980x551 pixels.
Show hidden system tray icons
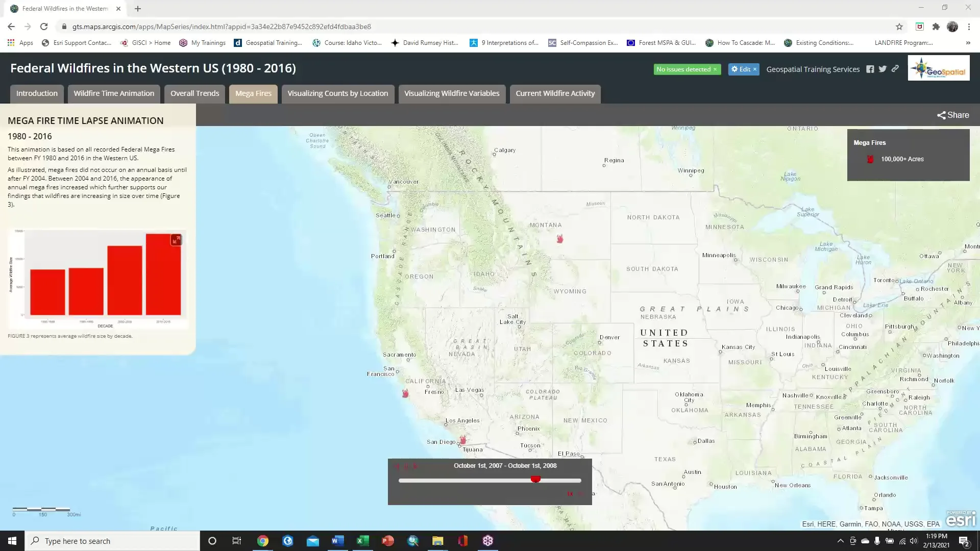840,541
